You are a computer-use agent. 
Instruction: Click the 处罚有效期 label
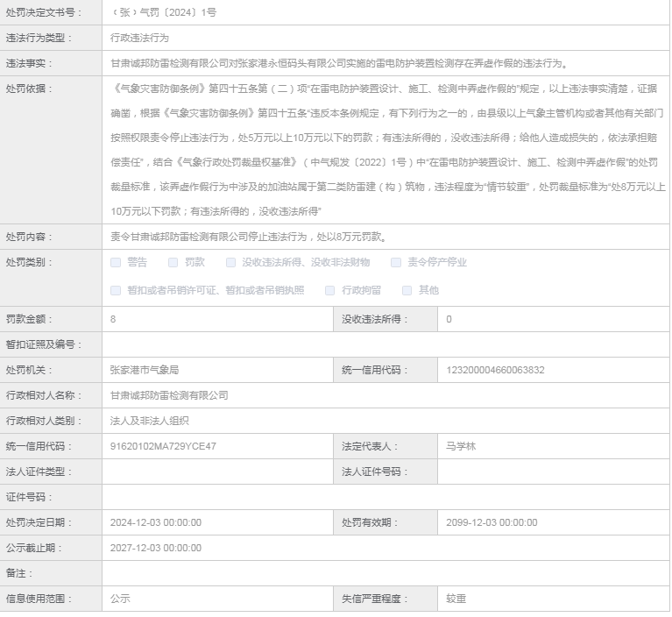pyautogui.click(x=370, y=522)
